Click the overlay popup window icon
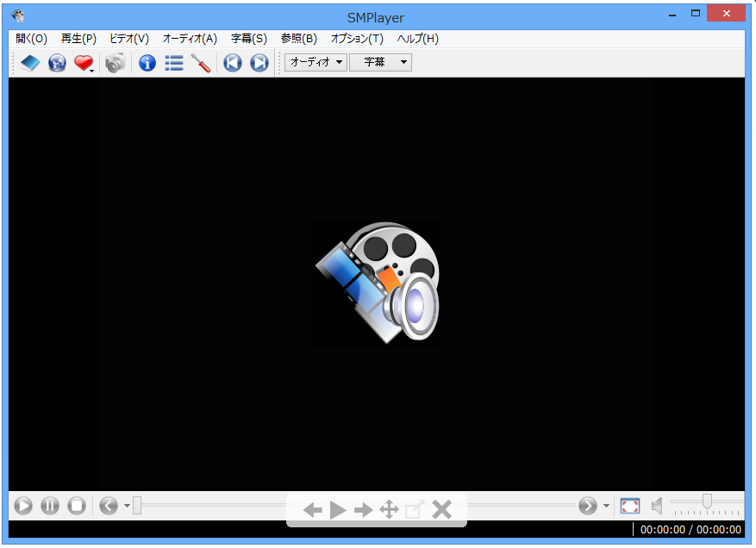Image resolution: width=756 pixels, height=548 pixels. (415, 509)
